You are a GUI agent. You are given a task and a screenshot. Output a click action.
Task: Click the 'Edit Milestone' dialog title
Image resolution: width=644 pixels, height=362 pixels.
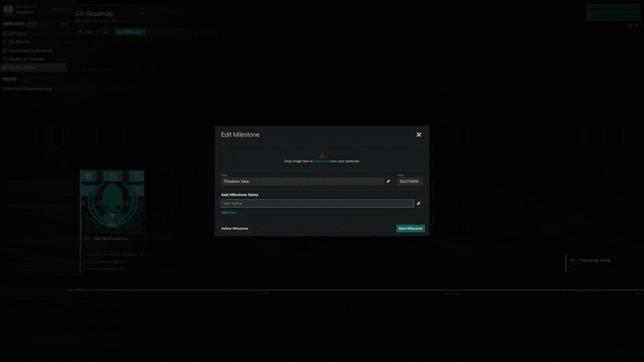point(240,135)
